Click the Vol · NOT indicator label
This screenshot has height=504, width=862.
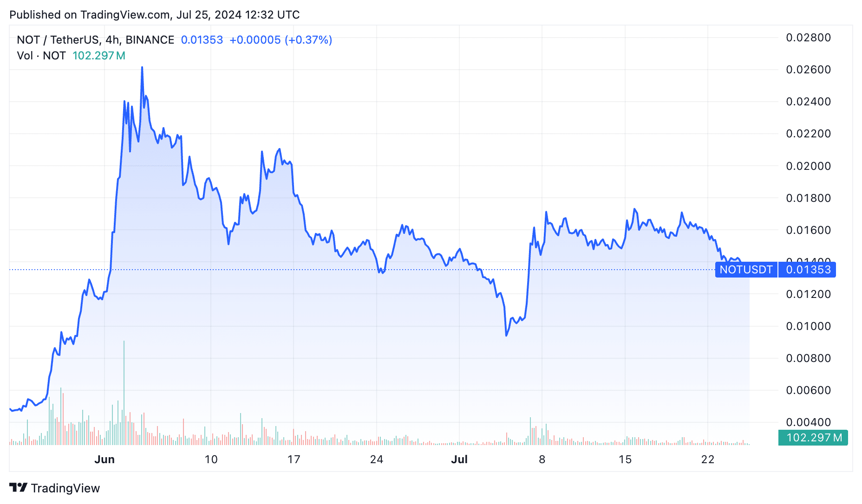point(41,56)
